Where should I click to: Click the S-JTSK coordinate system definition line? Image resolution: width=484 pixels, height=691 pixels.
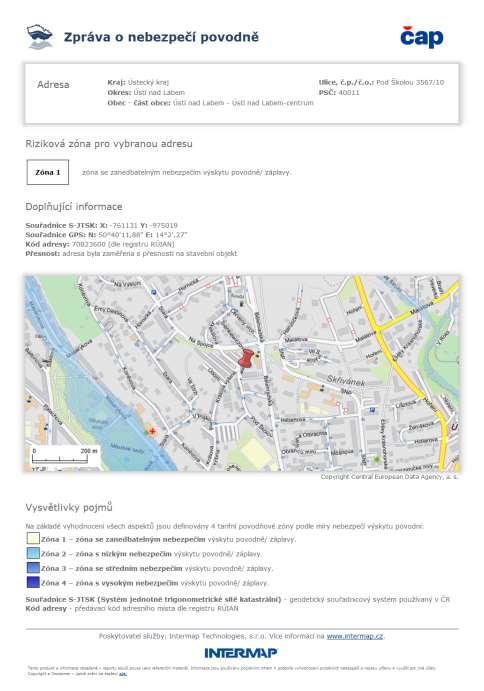238,599
